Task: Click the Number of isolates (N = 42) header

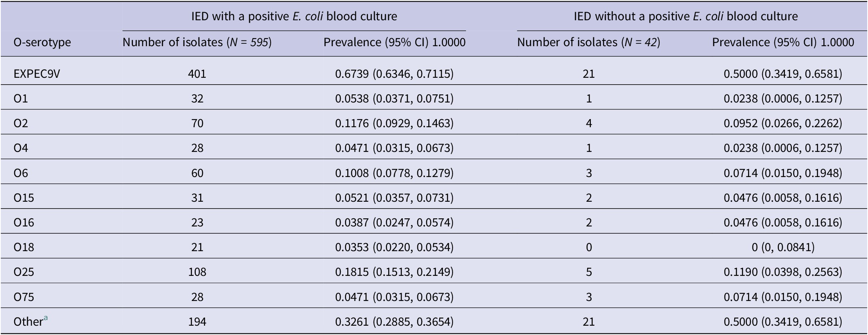Action: (x=588, y=42)
